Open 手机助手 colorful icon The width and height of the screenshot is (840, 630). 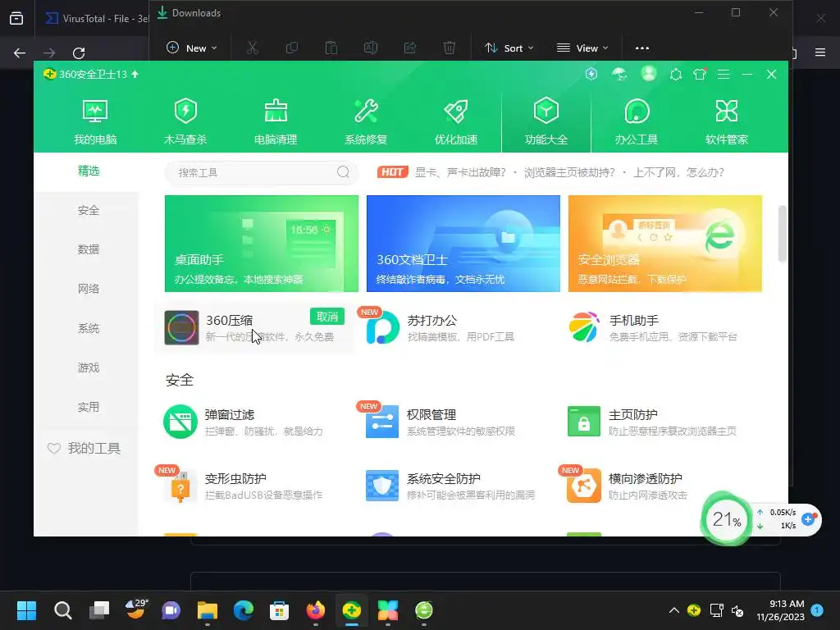pos(584,327)
